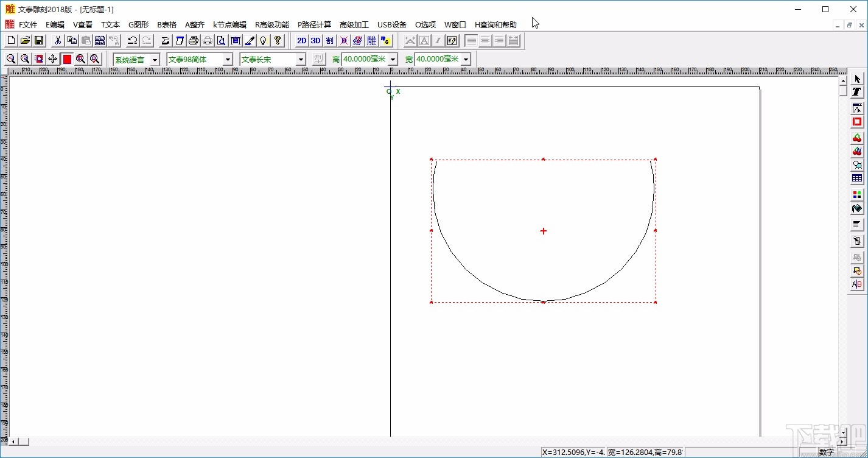The width and height of the screenshot is (868, 458).
Task: Click the height 40.0000毫米 input field
Action: pyautogui.click(x=364, y=59)
